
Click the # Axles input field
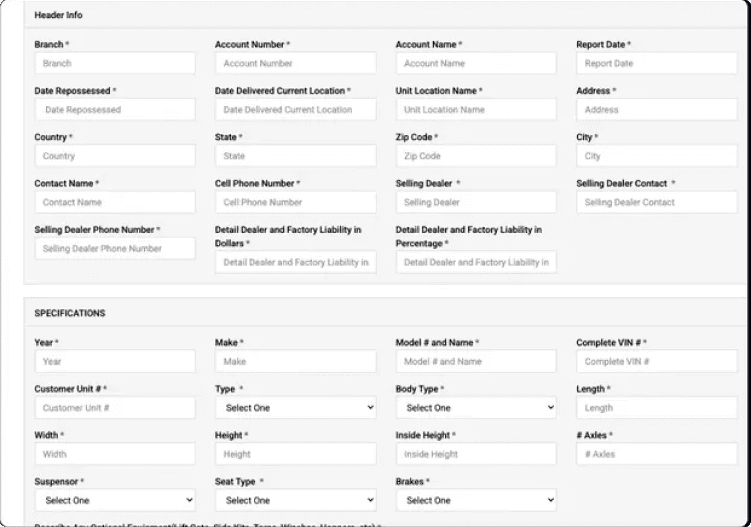(656, 454)
